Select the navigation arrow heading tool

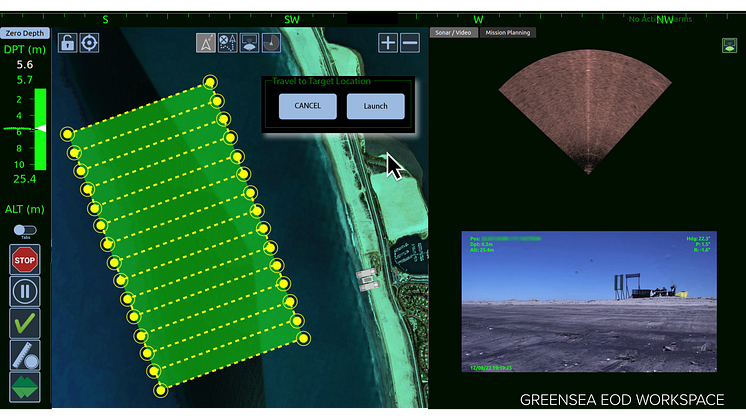click(206, 43)
